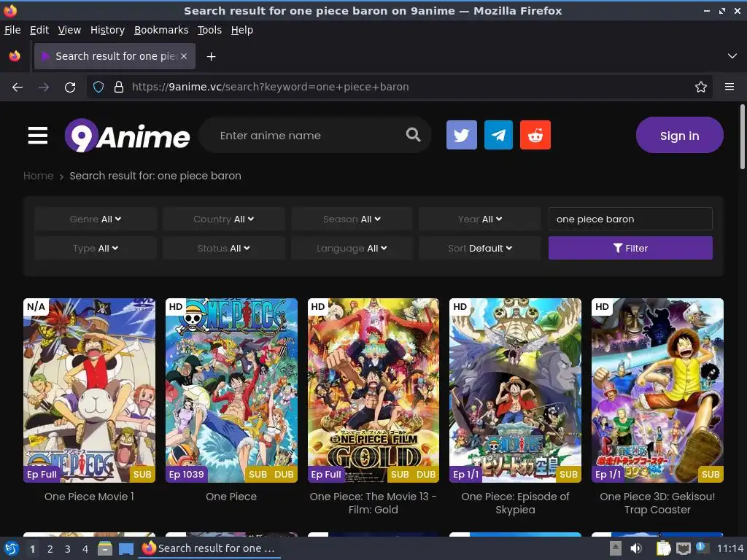Open the Reddit icon
Image resolution: width=747 pixels, height=560 pixels.
535,135
